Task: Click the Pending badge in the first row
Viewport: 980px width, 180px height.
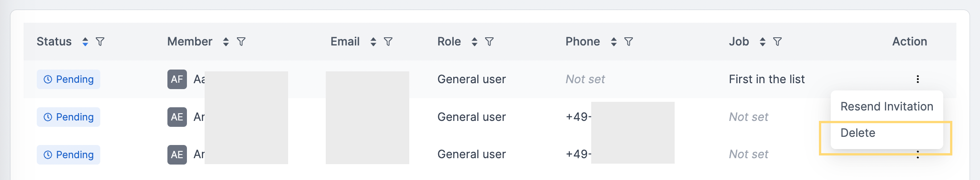Action: [69, 79]
